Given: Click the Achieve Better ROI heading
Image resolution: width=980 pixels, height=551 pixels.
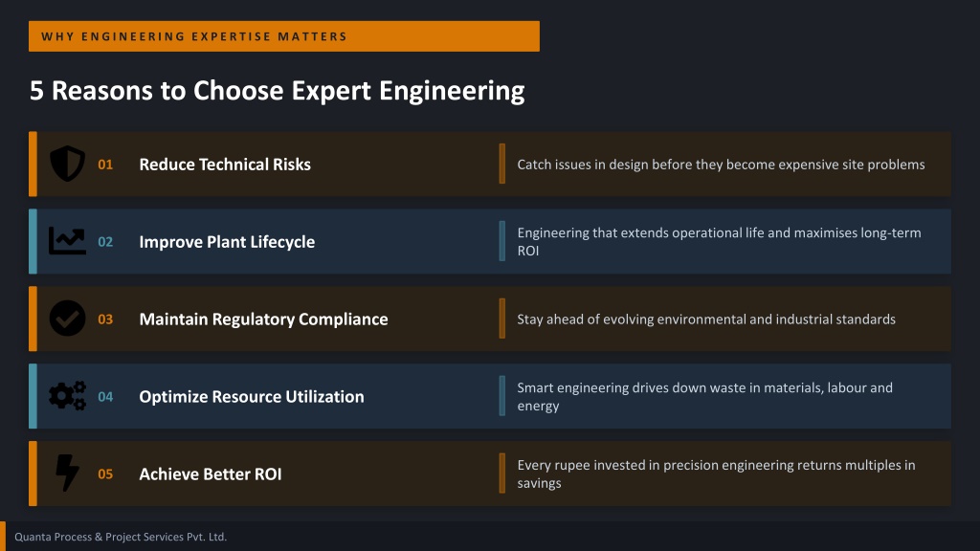Looking at the screenshot, I should point(210,474).
